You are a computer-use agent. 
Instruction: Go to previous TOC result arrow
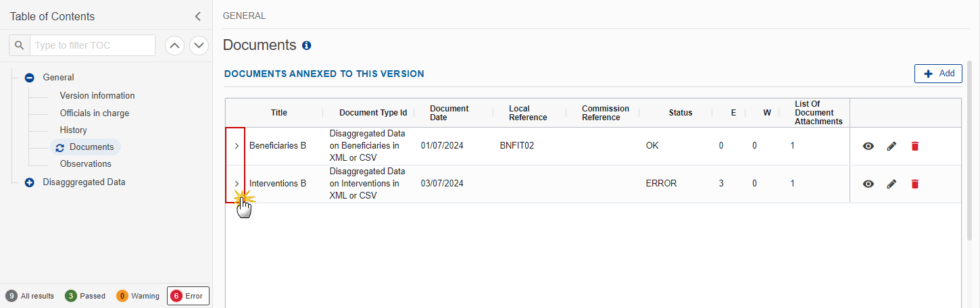point(175,45)
